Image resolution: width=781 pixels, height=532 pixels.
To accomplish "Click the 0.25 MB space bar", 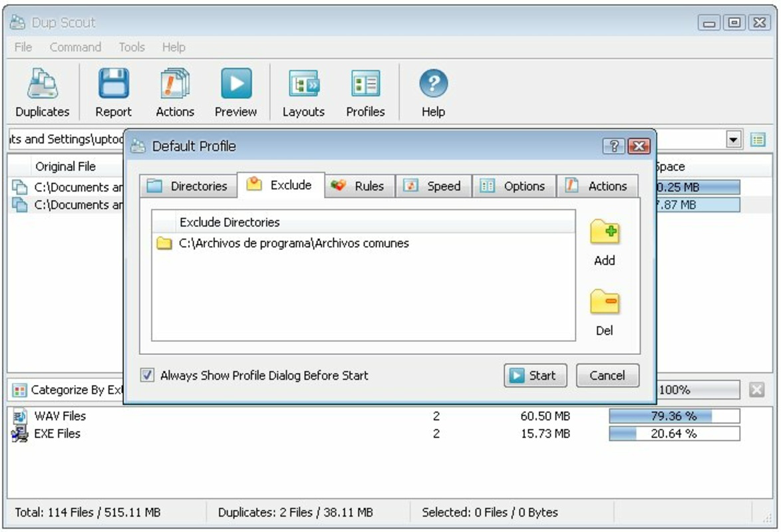I will point(698,188).
